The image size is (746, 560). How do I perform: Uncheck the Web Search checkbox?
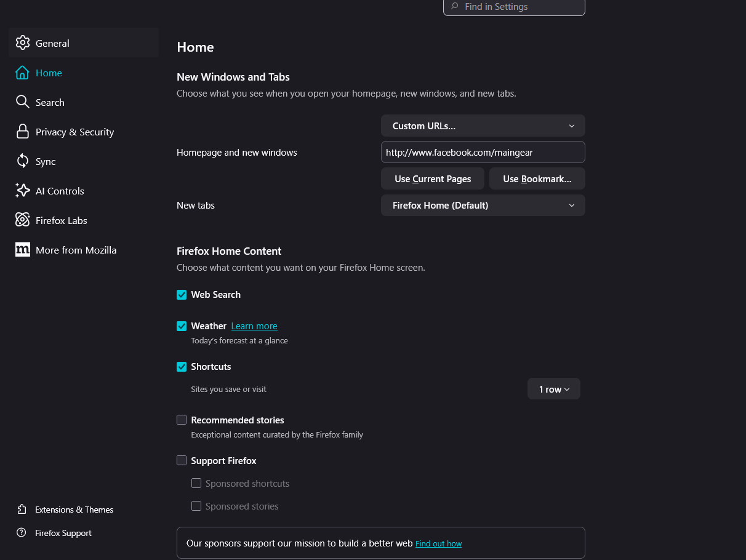pos(182,295)
